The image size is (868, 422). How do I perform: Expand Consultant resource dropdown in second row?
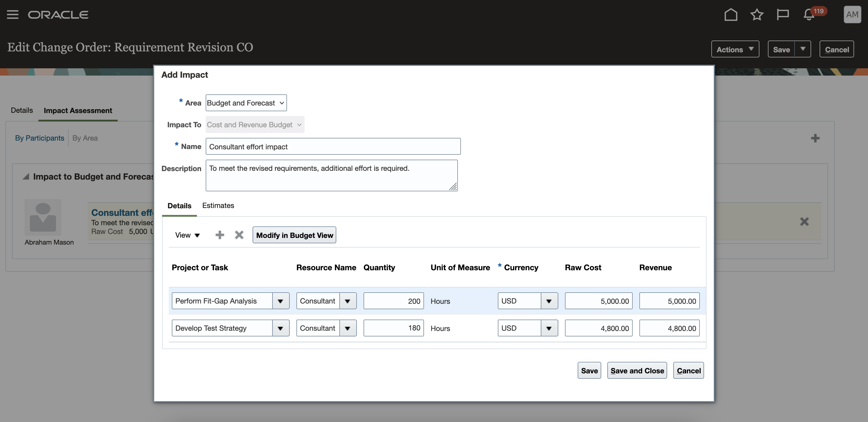coord(348,328)
